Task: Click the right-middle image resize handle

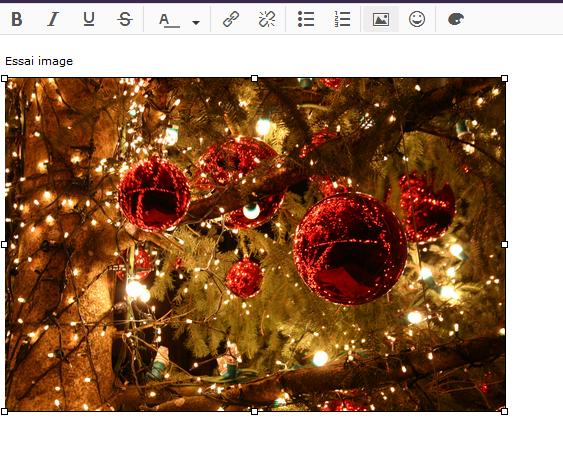Action: 504,245
